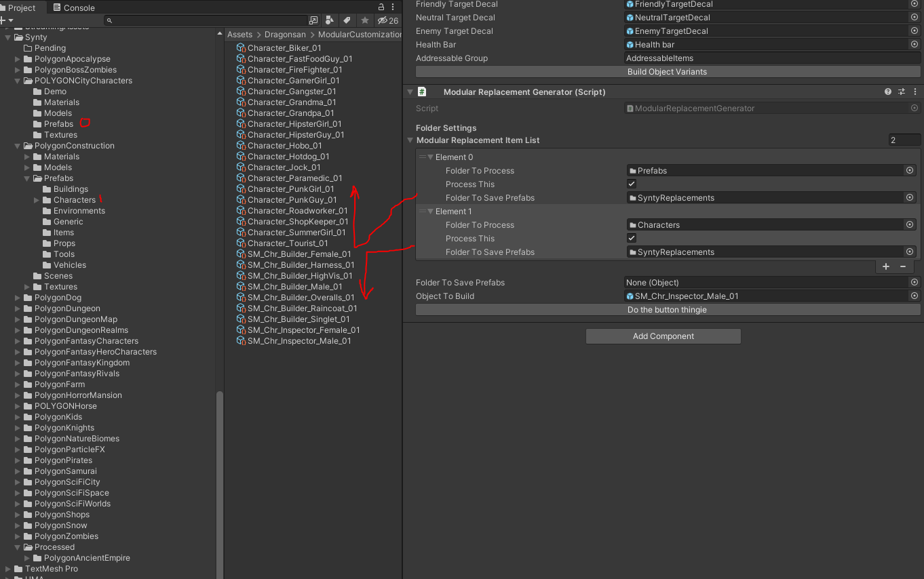Click inside the Project search field
This screenshot has width=924, height=579.
(204, 20)
